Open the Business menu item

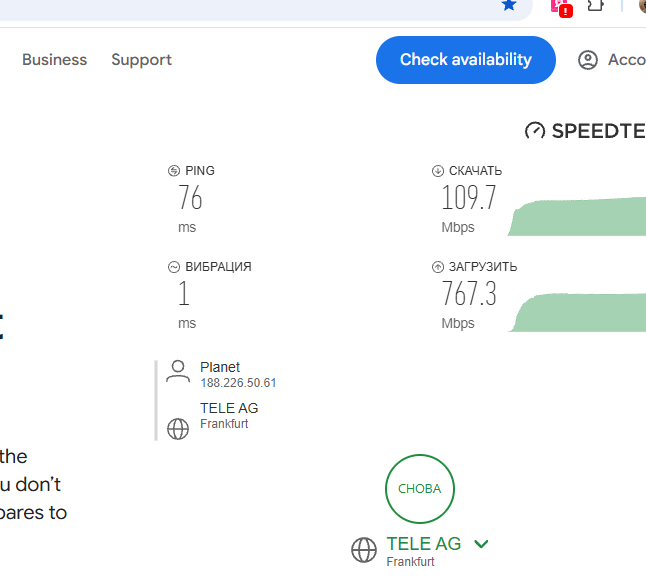[x=55, y=60]
